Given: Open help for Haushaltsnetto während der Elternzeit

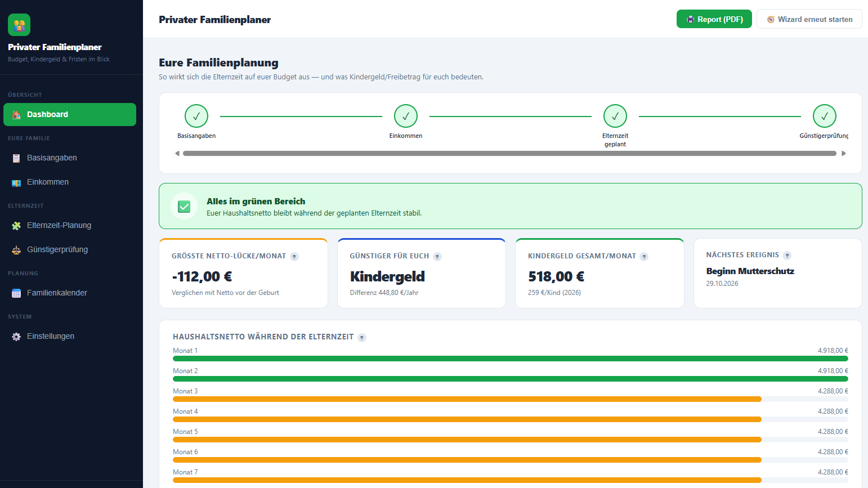Looking at the screenshot, I should [x=362, y=338].
